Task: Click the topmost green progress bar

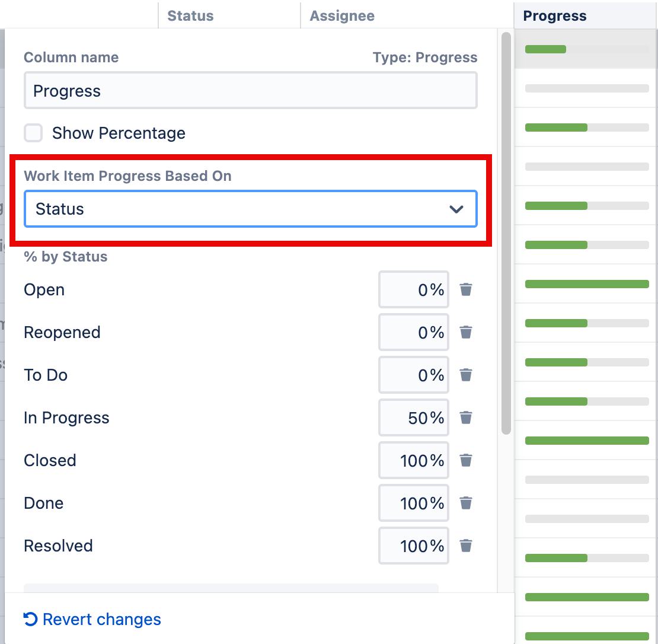Action: click(x=545, y=49)
